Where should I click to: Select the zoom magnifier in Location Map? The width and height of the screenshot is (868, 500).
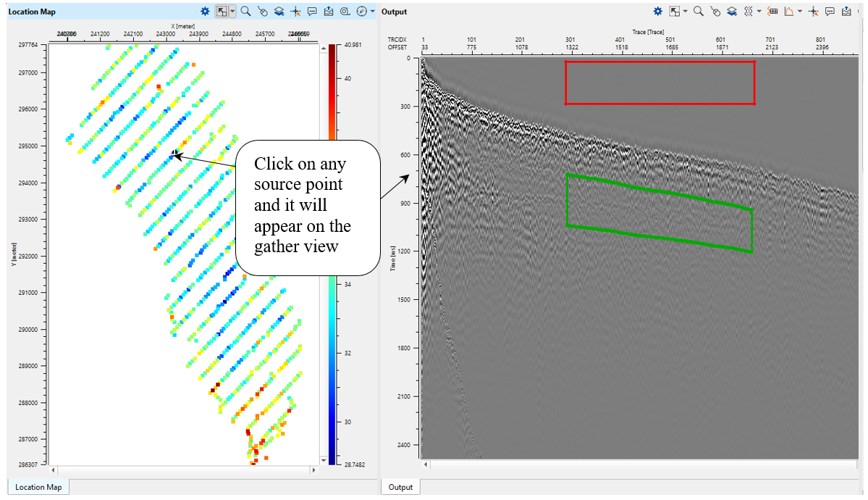[245, 12]
